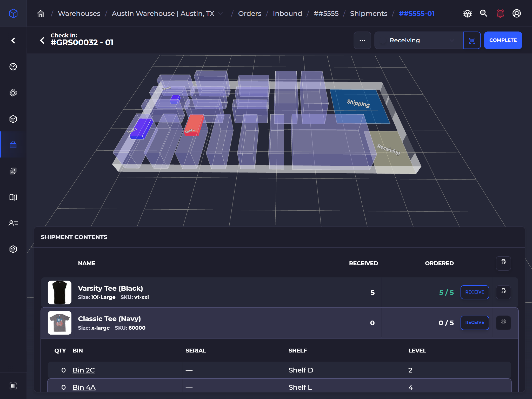532x399 pixels.
Task: Click the barcode scan button beside Receiving
Action: [x=472, y=41]
